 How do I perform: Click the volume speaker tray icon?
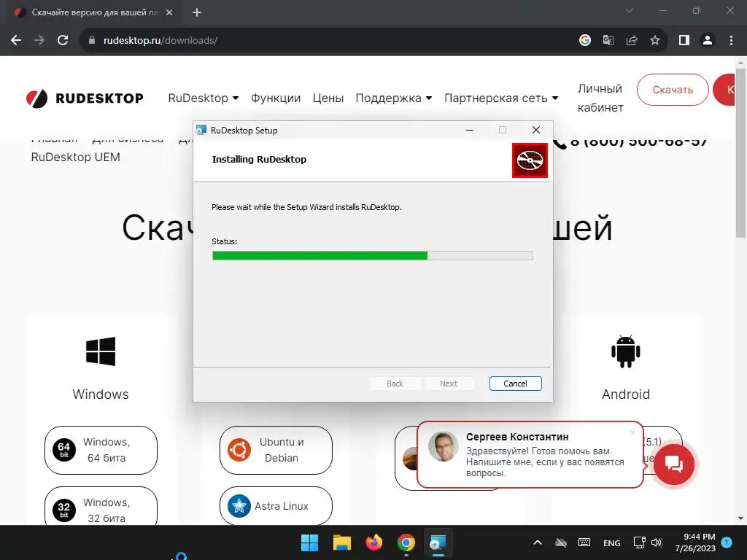tap(657, 542)
